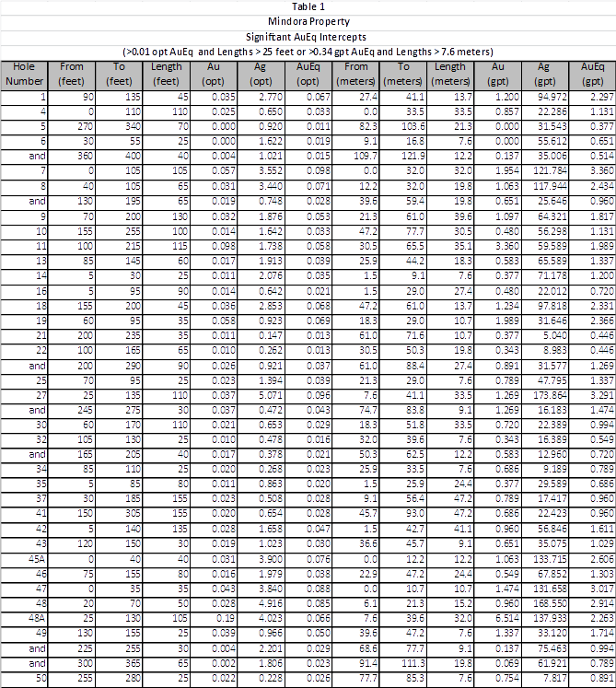The width and height of the screenshot is (616, 688).
Task: Select the Ag gpt value 56.846
Action: [552, 529]
